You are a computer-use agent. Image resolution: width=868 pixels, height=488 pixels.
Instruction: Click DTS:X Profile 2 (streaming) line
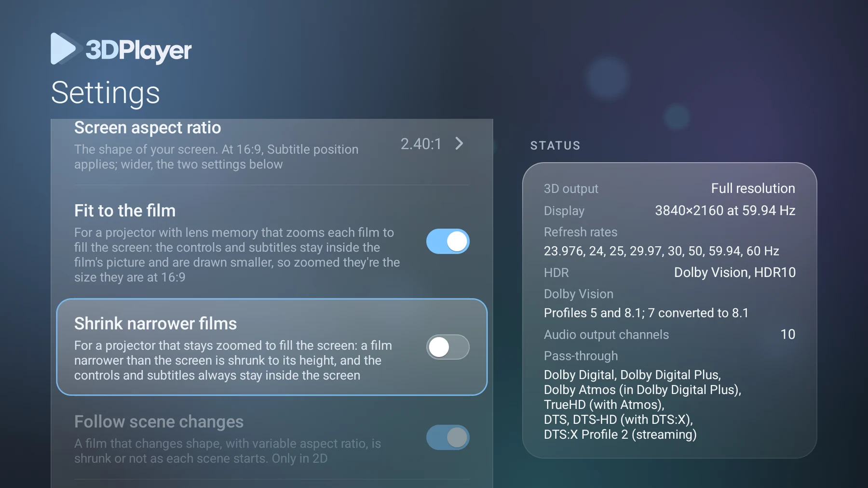(620, 435)
